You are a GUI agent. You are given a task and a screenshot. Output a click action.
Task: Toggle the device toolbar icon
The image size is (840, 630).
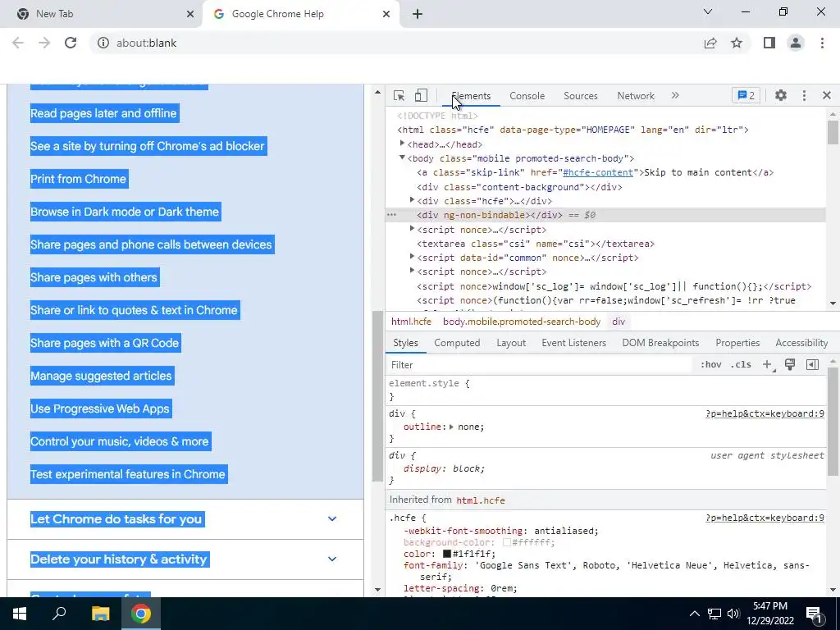coord(421,95)
